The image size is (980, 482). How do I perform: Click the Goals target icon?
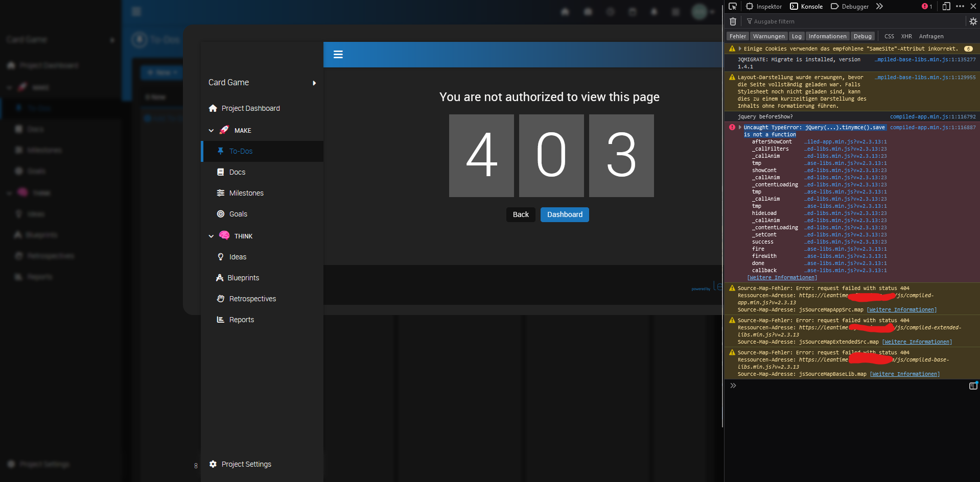220,214
